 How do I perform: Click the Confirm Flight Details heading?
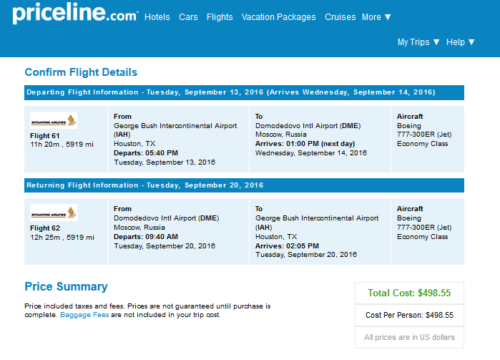(x=81, y=72)
